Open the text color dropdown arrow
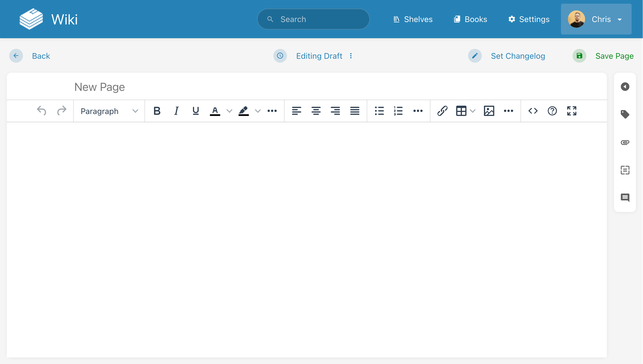 pyautogui.click(x=229, y=111)
